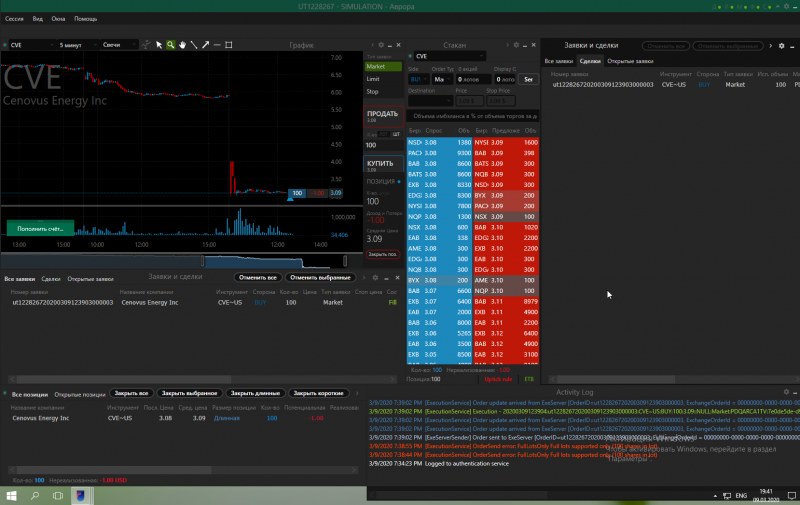The width and height of the screenshot is (800, 505).
Task: Activate the green magnifier zoom tool
Action: pos(171,45)
